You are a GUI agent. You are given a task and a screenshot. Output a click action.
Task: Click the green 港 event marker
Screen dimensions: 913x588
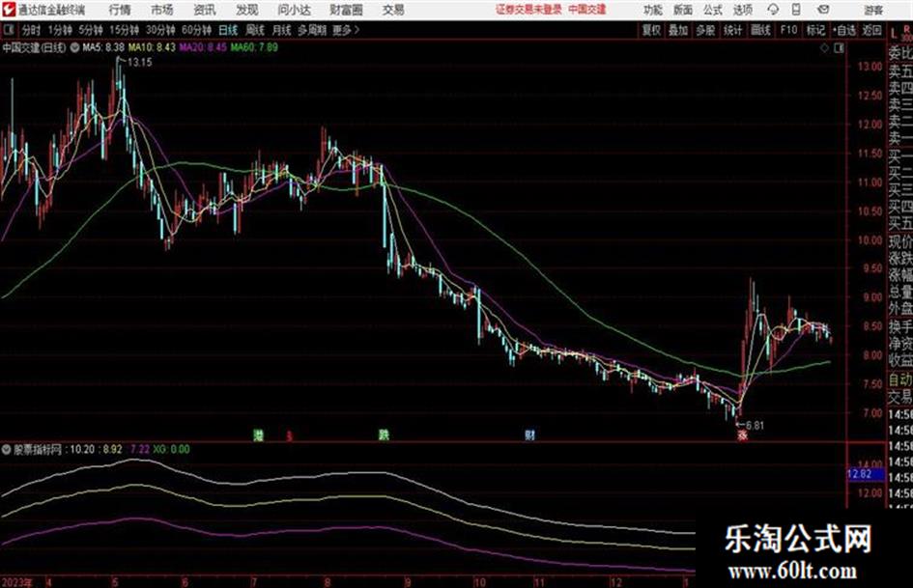coord(259,434)
